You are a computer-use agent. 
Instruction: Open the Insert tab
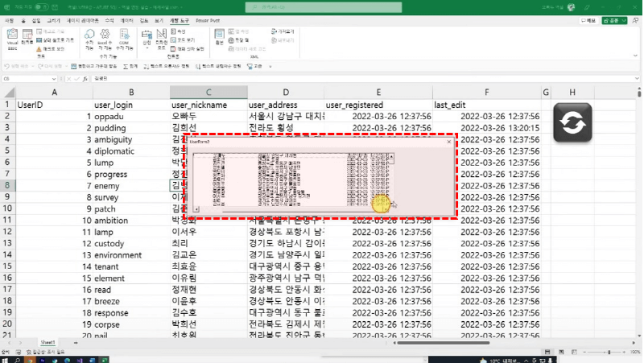click(36, 21)
